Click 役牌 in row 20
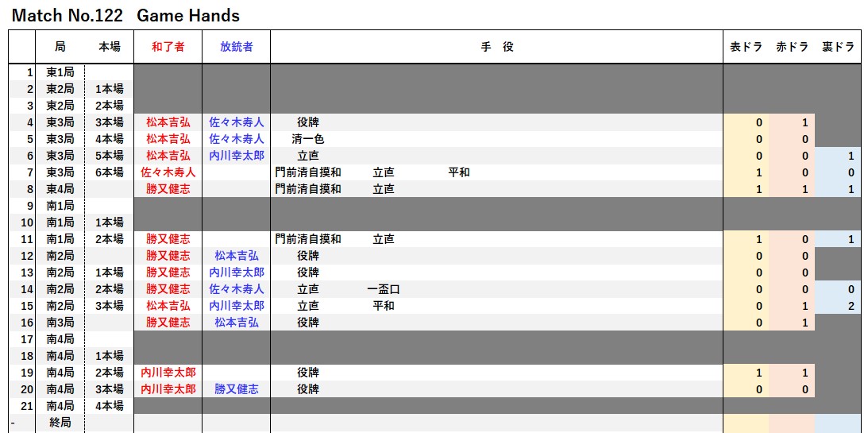This screenshot has width=868, height=433. coord(308,389)
